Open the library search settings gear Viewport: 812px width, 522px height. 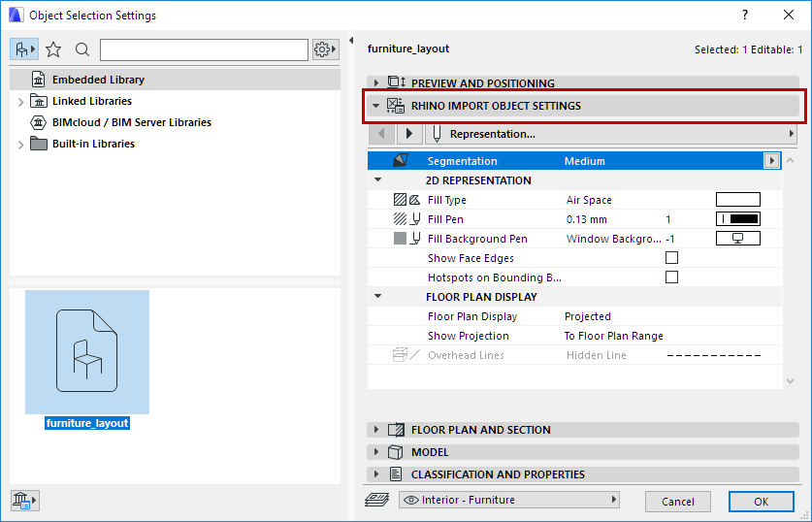325,49
